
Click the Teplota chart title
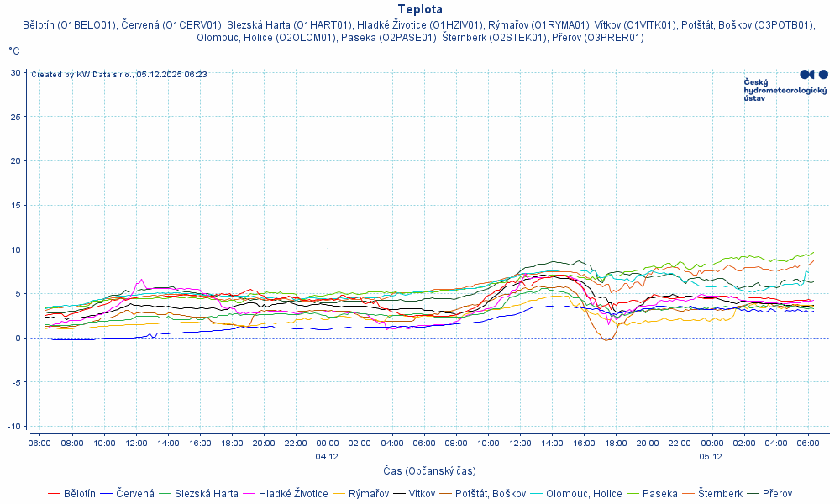click(x=420, y=9)
